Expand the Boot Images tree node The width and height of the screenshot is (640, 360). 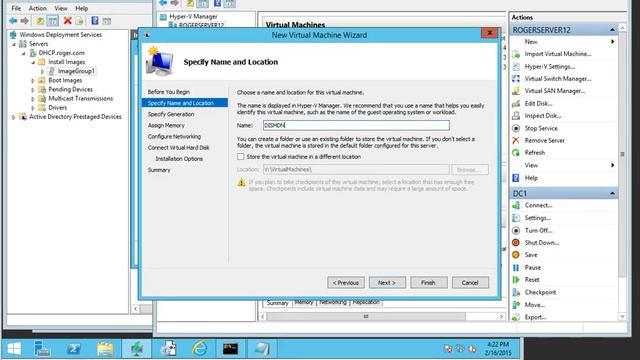pyautogui.click(x=33, y=80)
